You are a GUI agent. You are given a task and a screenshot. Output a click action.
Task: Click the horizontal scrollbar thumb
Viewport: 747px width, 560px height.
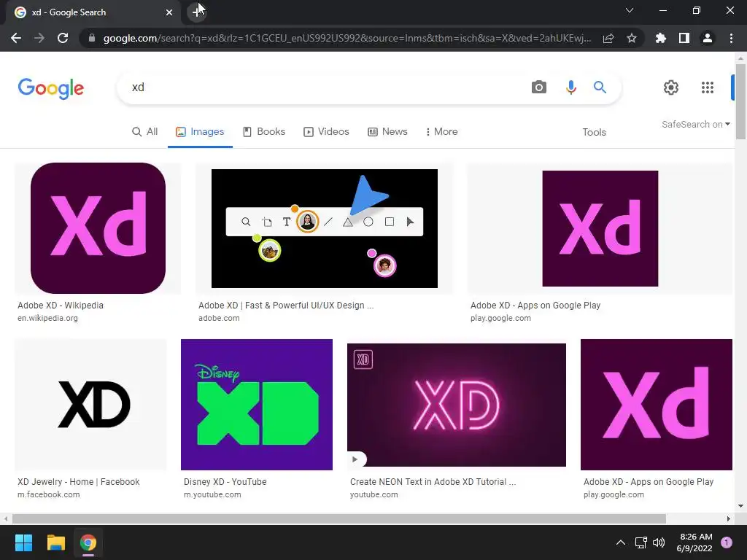point(339,518)
